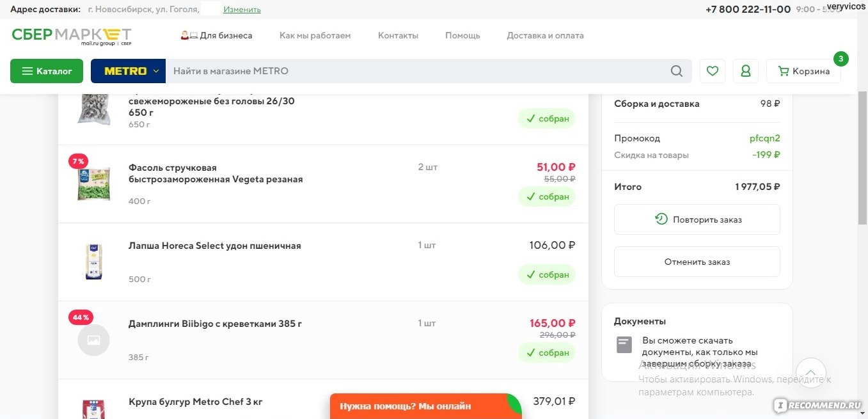Open the Каталог menu button
The image size is (868, 419).
47,71
